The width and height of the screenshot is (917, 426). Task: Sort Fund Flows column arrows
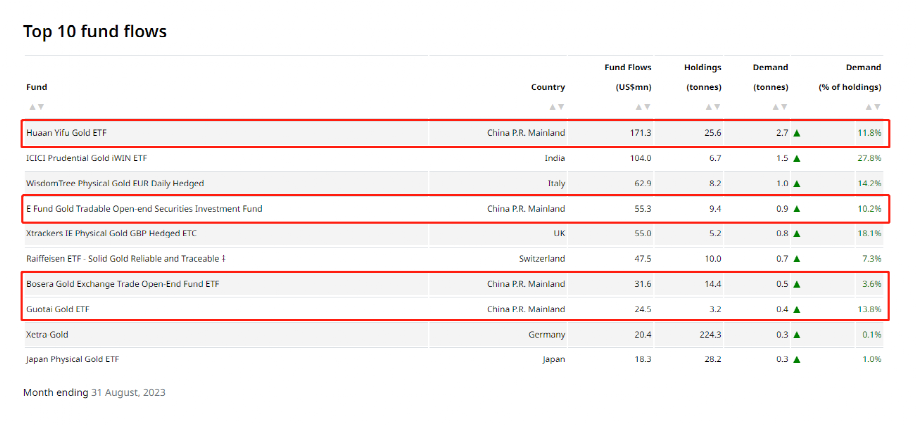pyautogui.click(x=643, y=107)
